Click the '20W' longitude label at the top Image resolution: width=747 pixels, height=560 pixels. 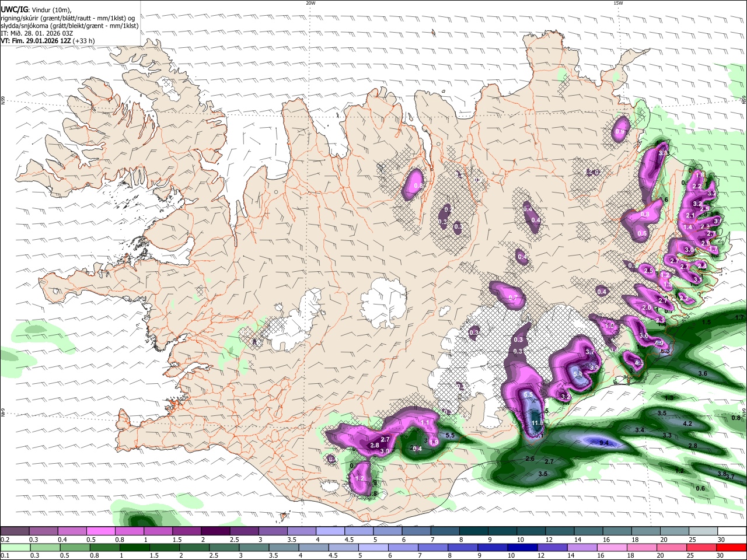point(310,3)
